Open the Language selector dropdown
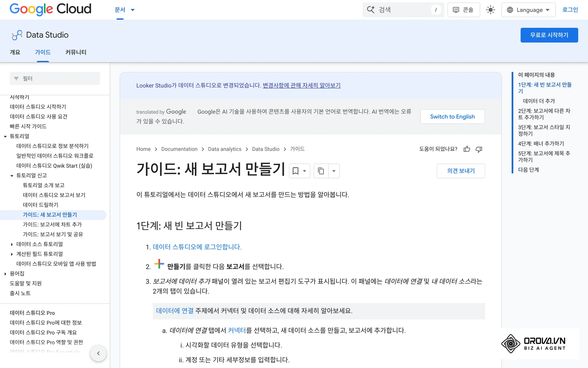This screenshot has width=588, height=368. click(x=528, y=10)
